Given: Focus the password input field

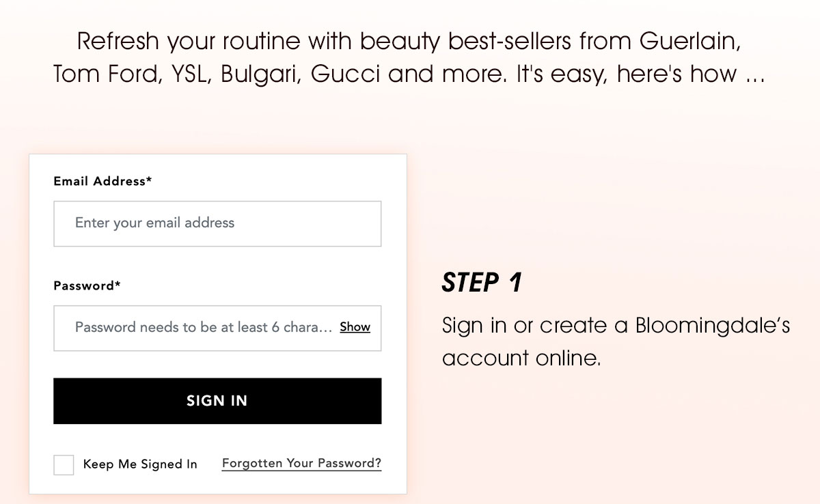Looking at the screenshot, I should click(x=198, y=328).
